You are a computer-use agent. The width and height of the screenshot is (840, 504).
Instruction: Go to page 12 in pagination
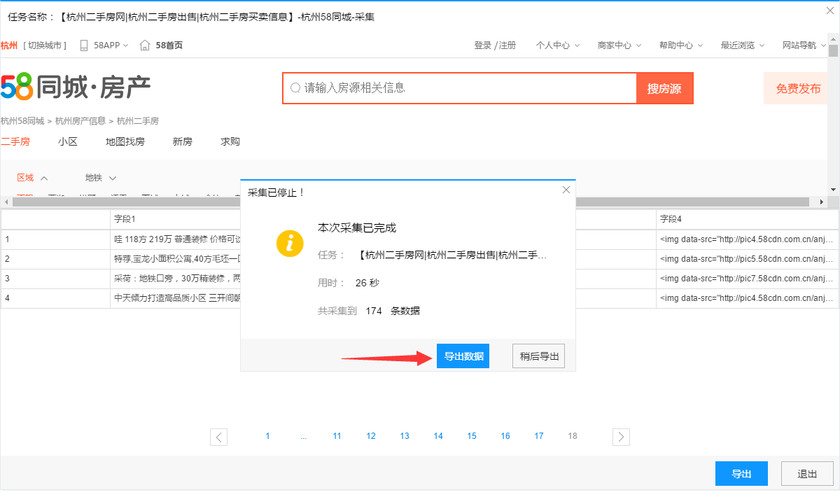coord(371,436)
